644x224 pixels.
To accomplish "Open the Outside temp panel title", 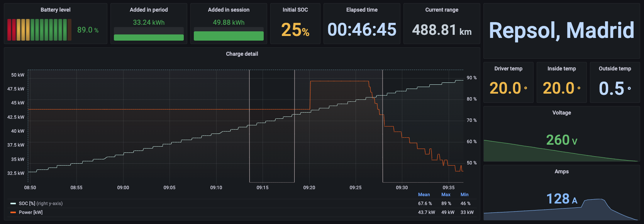I will pyautogui.click(x=615, y=68).
